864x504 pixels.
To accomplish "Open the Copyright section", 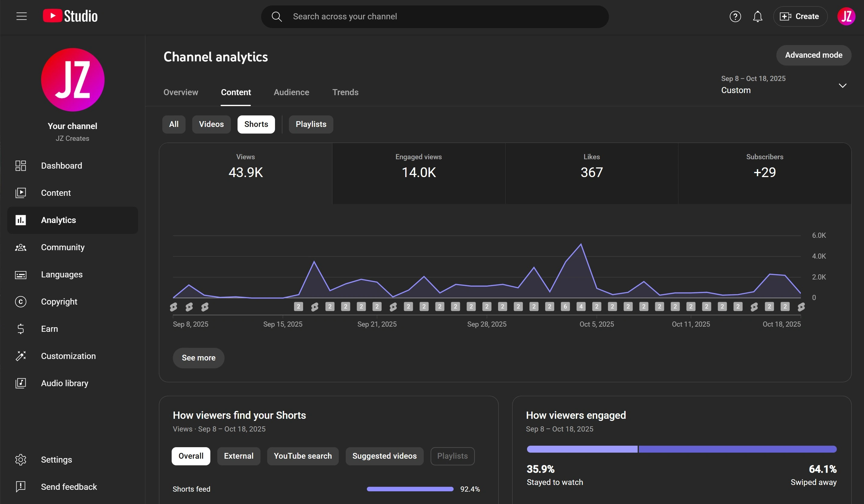I will (x=59, y=302).
